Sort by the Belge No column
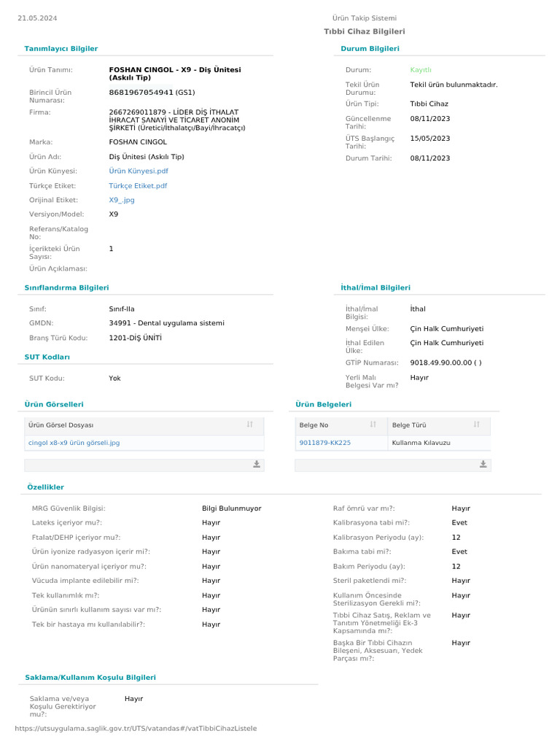This screenshot has height=747, width=560. [373, 425]
